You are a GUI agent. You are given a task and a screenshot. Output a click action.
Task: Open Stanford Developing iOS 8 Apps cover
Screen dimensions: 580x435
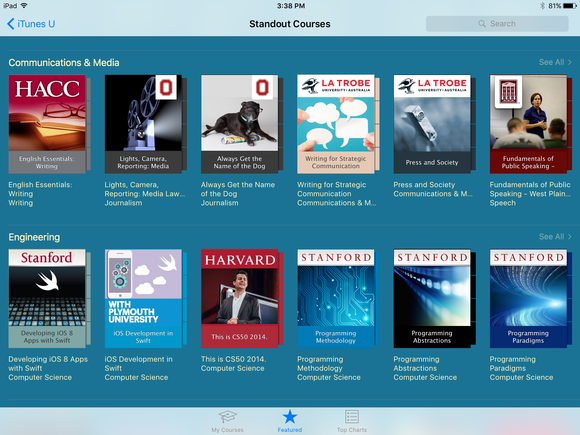coord(47,299)
